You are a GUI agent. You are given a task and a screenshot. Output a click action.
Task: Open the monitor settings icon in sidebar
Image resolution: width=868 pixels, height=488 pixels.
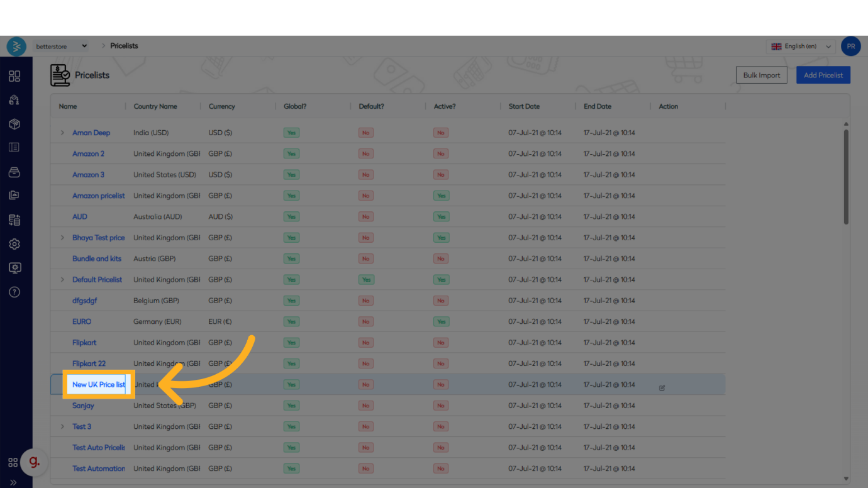(x=14, y=268)
